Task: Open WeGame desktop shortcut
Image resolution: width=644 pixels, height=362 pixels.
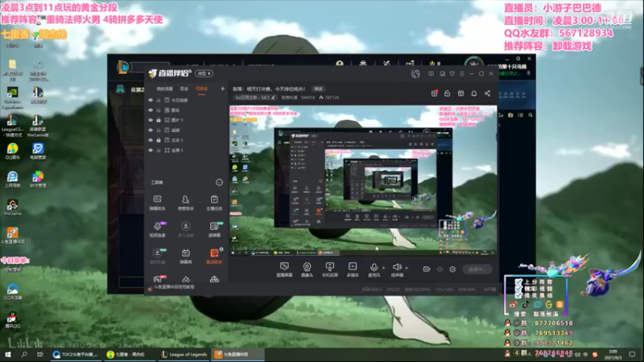Action: click(x=12, y=208)
